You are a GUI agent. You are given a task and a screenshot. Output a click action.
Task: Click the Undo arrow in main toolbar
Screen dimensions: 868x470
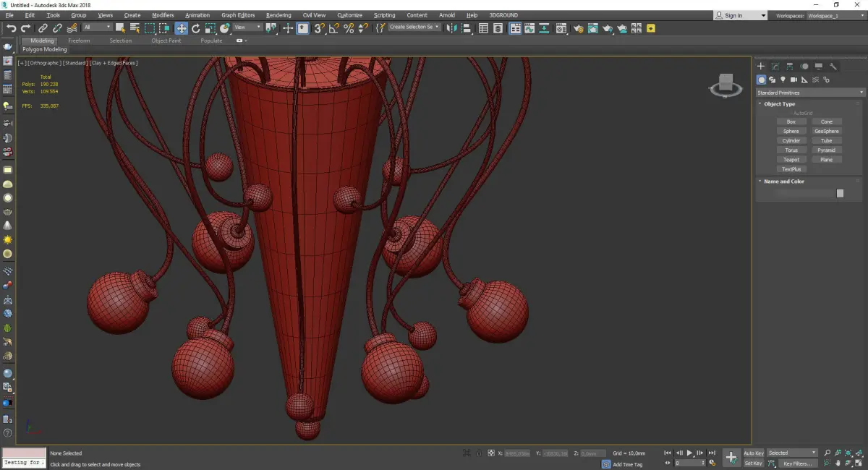[x=11, y=28]
